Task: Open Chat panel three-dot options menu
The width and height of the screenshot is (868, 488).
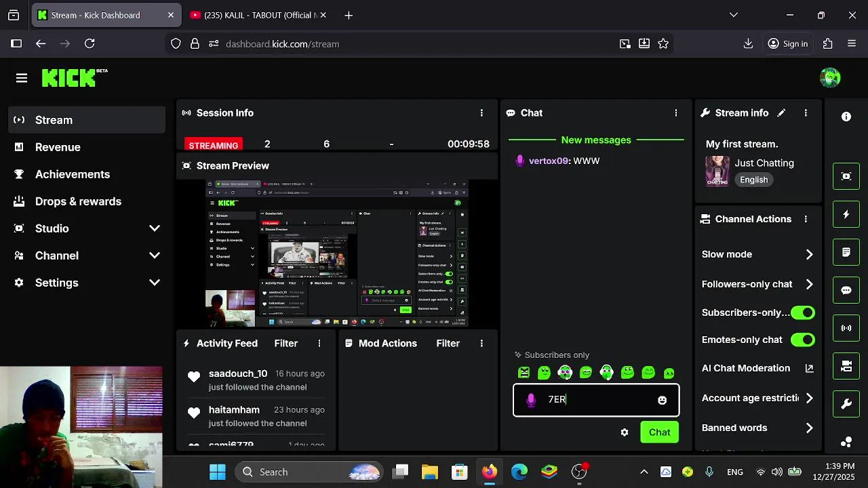Action: pos(675,113)
